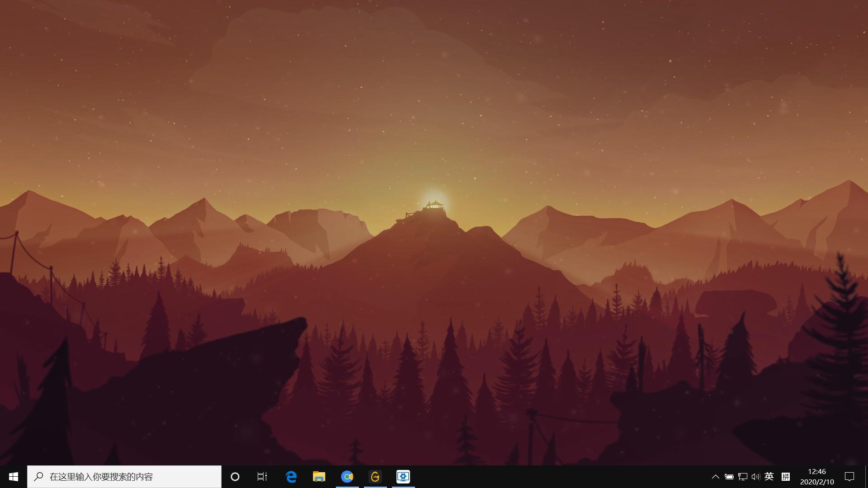Open the volume speaker control
The image size is (868, 488).
click(x=755, y=477)
